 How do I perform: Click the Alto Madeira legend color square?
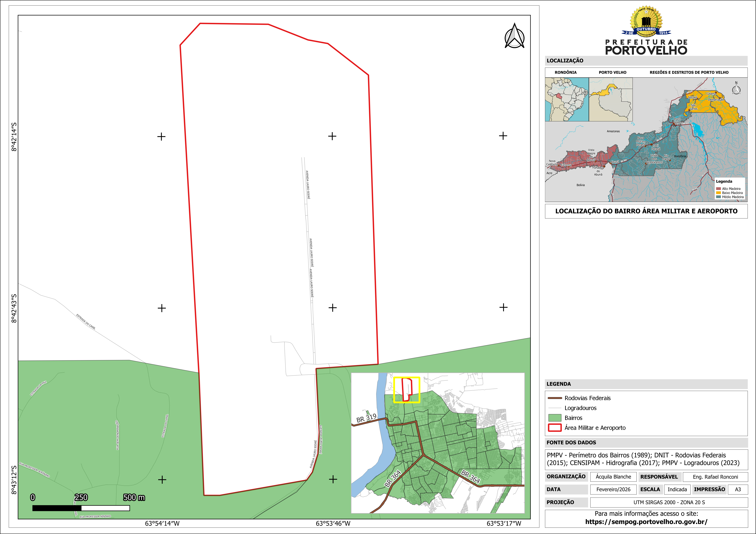[x=719, y=189]
